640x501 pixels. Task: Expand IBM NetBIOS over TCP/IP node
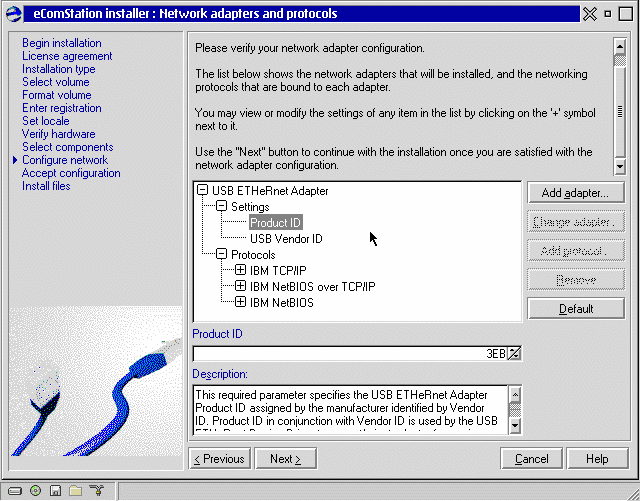click(240, 286)
